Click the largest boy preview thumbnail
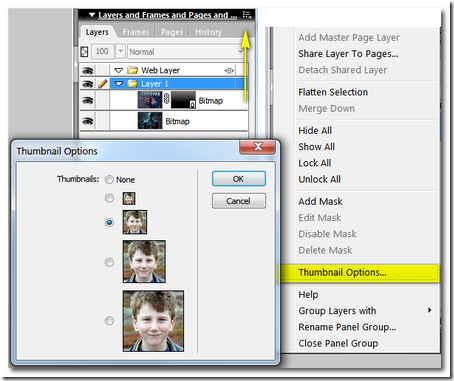 tap(153, 321)
